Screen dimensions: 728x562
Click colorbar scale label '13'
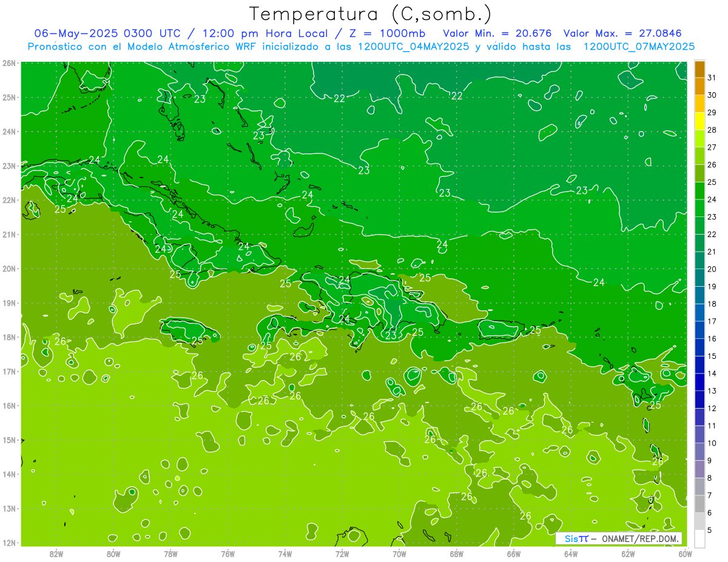[x=711, y=391]
